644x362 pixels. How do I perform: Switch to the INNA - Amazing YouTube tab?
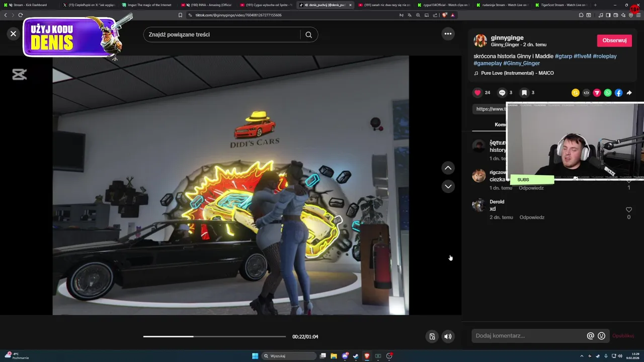[208, 5]
